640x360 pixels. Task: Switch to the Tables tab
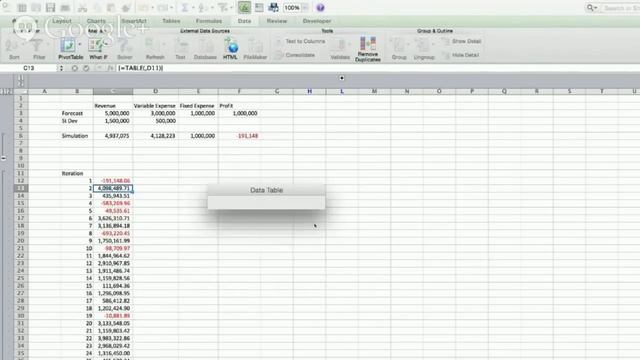click(171, 21)
